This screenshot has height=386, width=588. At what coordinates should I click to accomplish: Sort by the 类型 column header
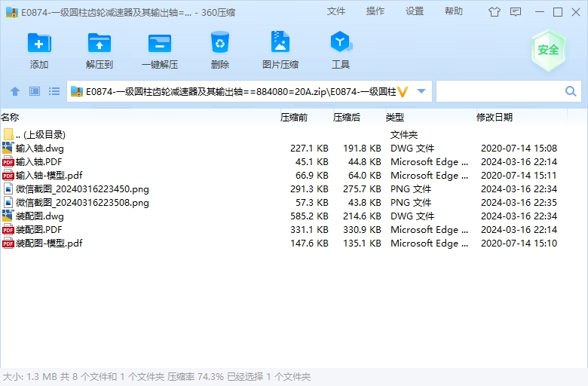click(394, 118)
